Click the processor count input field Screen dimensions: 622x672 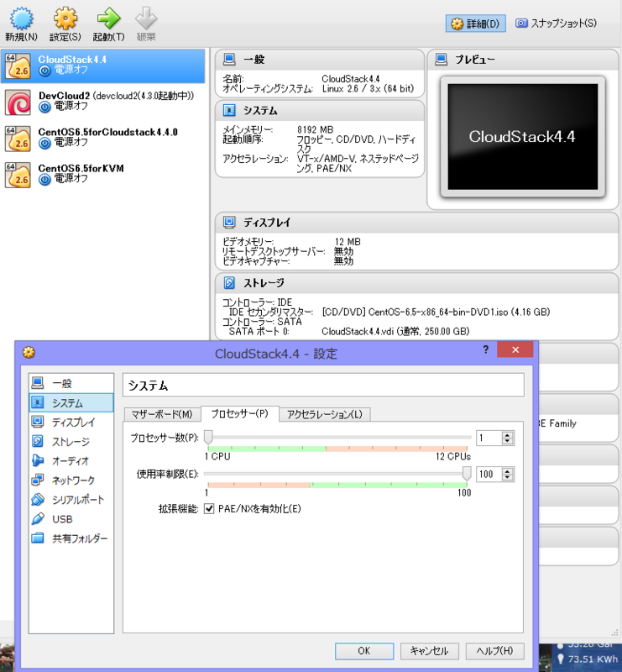(489, 438)
